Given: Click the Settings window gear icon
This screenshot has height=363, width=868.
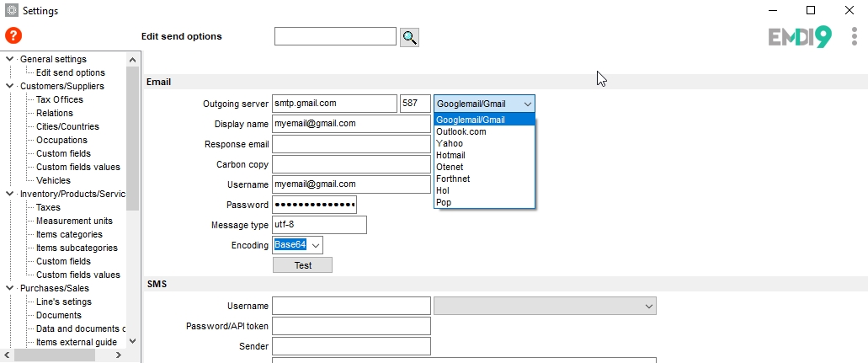Looking at the screenshot, I should 12,11.
